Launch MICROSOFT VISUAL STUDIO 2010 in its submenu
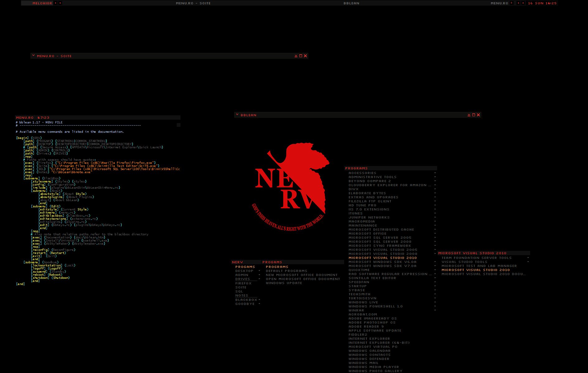This screenshot has height=373, width=588. tap(476, 270)
